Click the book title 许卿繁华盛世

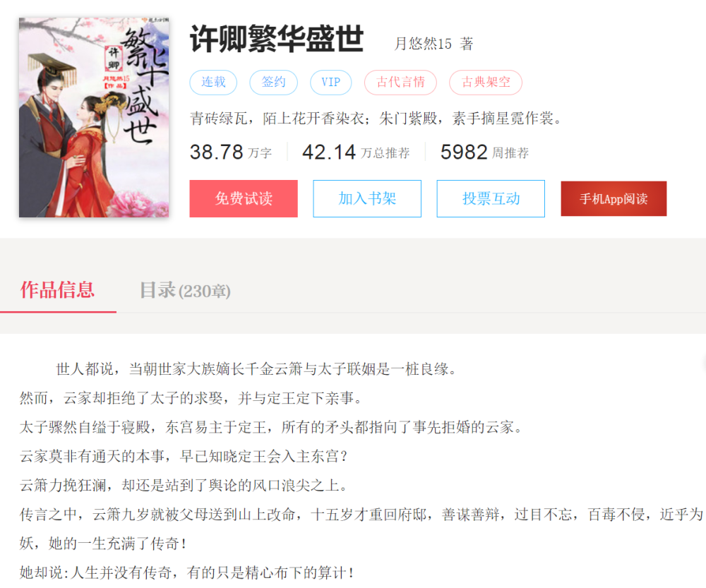[x=277, y=39]
